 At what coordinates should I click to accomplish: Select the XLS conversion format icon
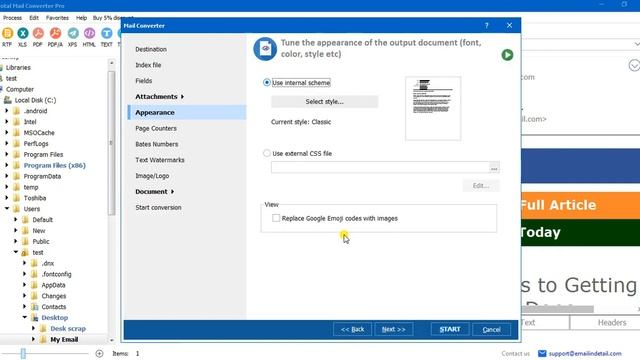coord(22,33)
